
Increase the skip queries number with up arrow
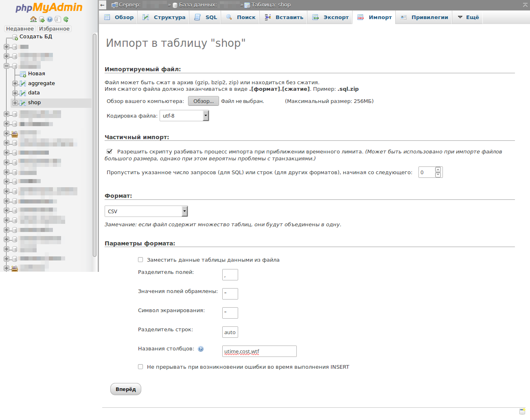pyautogui.click(x=438, y=170)
